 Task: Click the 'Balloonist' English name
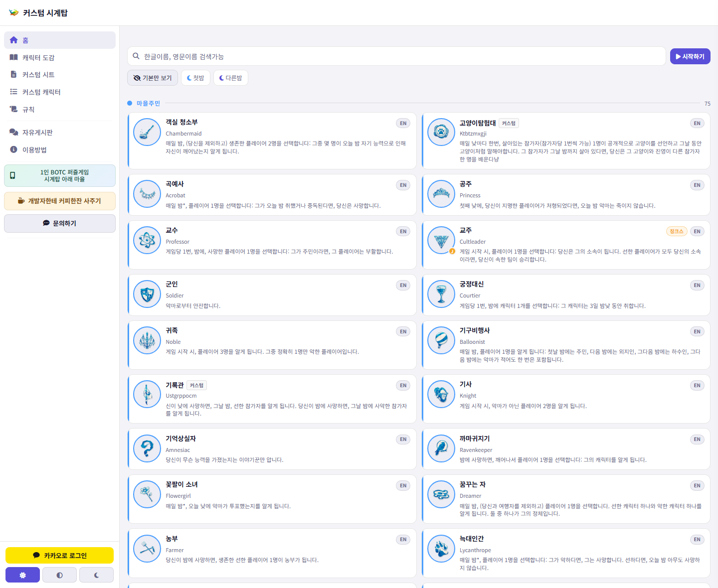[472, 342]
